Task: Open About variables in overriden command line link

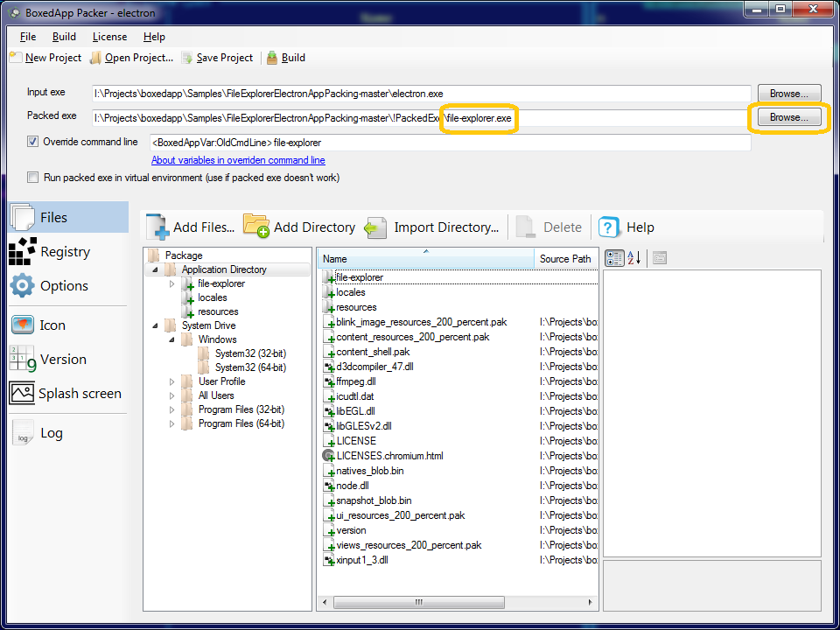Action: [x=238, y=160]
